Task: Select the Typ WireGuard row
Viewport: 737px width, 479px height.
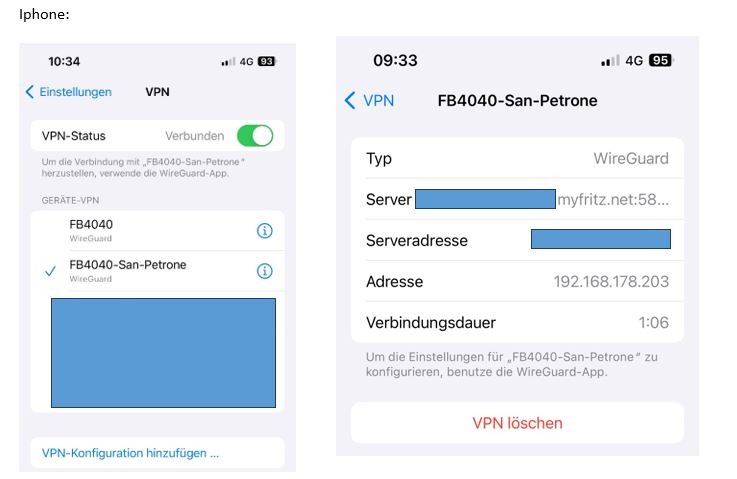Action: [x=517, y=158]
